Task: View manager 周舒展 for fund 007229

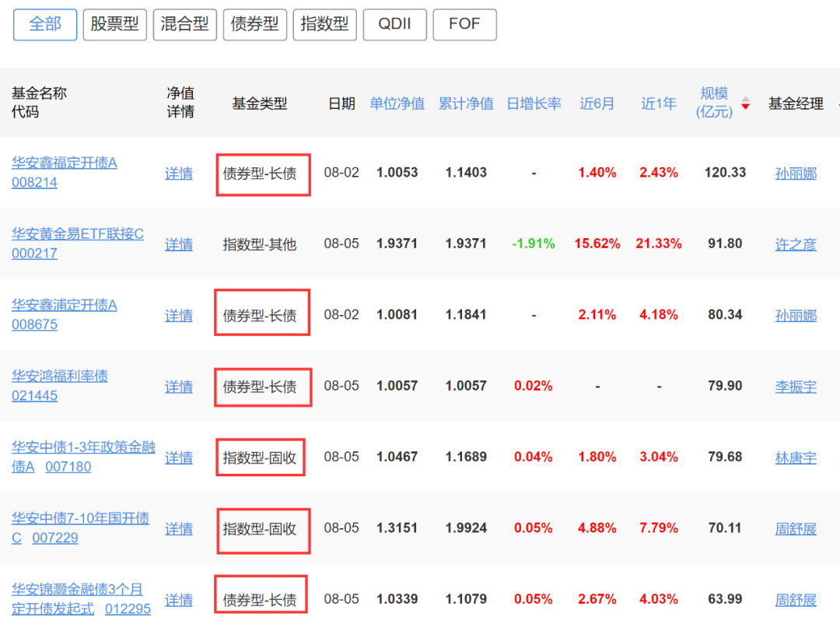Action: (x=796, y=529)
